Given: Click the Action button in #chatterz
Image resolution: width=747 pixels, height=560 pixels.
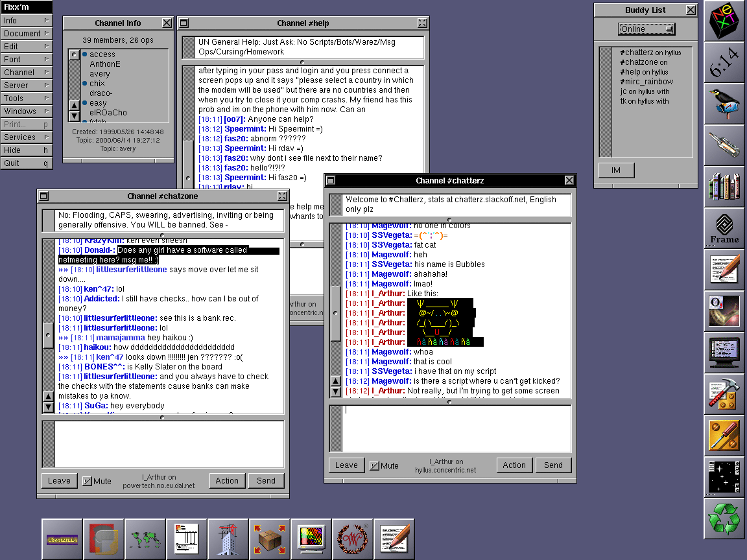Looking at the screenshot, I should pos(514,465).
